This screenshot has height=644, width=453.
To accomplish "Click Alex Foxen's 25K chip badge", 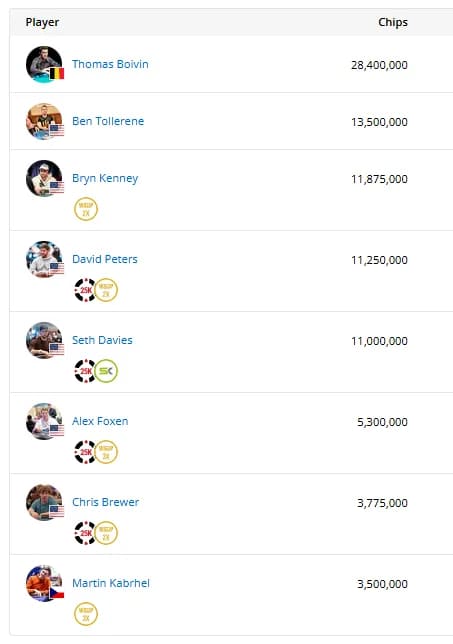I will click(x=85, y=452).
